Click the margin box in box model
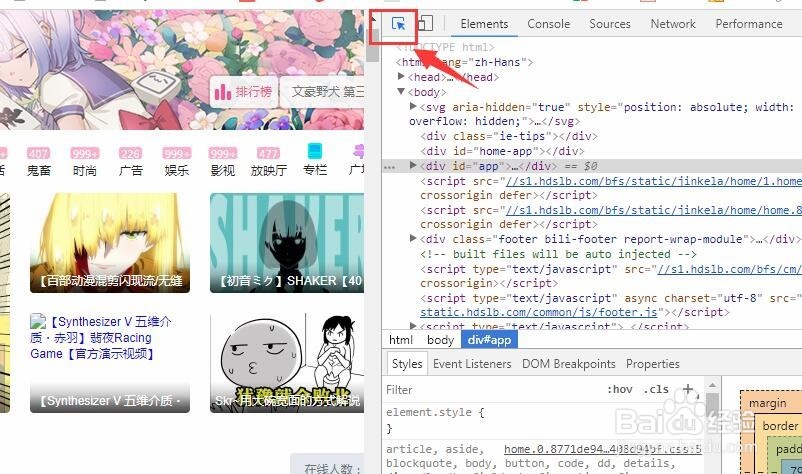Screen dimensions: 802x474 coord(767,403)
